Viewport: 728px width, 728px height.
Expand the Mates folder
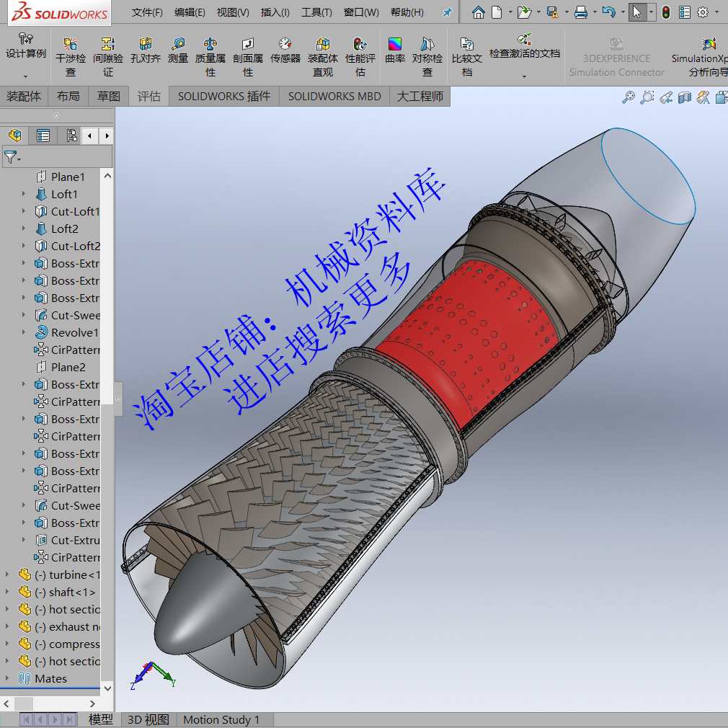(x=7, y=678)
